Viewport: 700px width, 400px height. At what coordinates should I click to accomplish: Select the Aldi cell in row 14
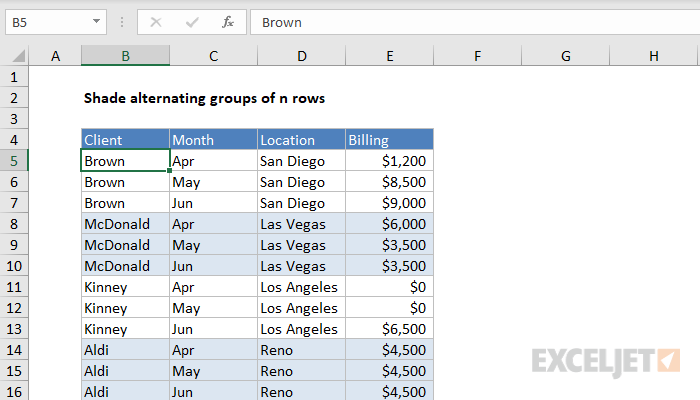(125, 350)
